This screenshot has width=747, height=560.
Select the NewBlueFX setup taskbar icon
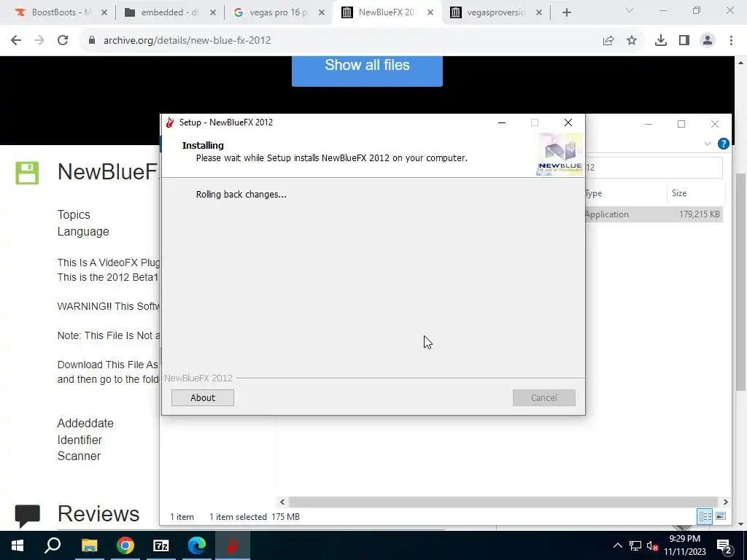click(233, 545)
